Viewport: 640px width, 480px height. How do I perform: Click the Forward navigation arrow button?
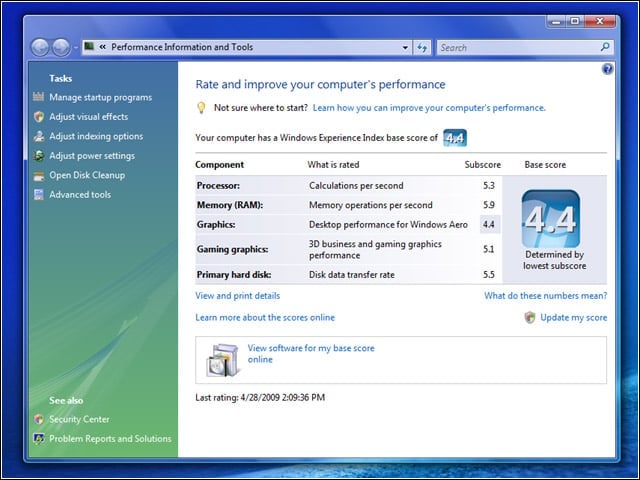pos(61,47)
